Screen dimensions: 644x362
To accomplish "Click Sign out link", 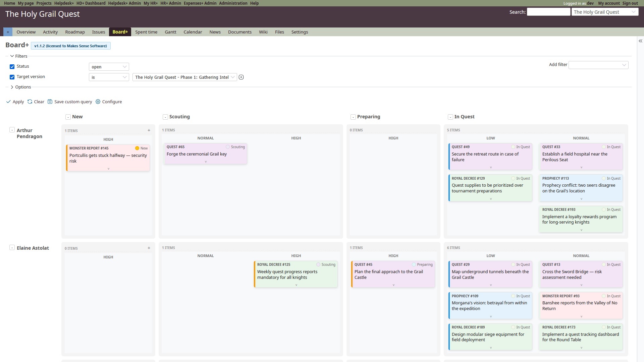I will pos(630,3).
